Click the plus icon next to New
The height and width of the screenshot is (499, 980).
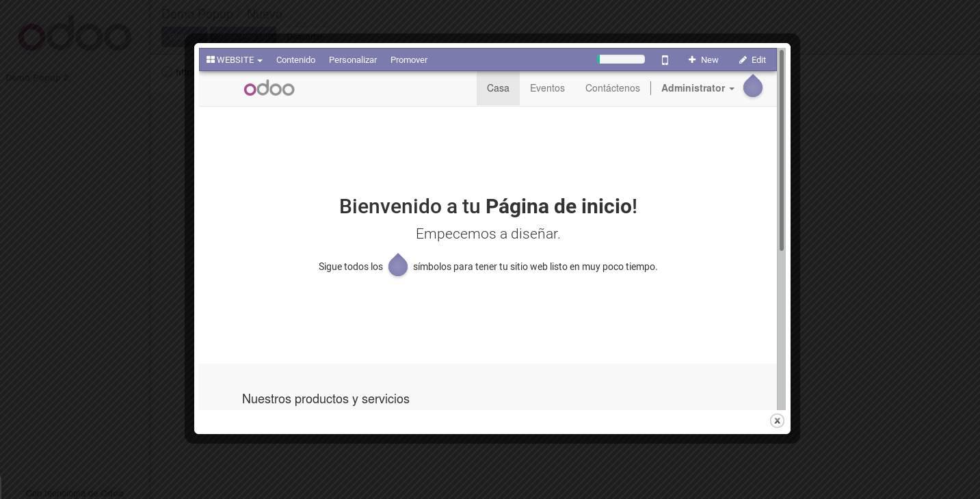(692, 59)
